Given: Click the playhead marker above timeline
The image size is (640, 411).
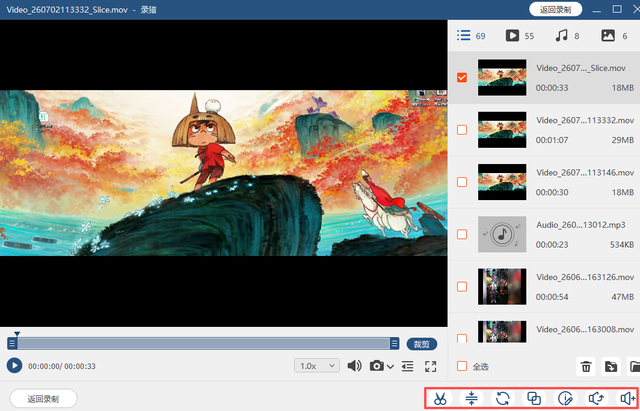Looking at the screenshot, I should click(17, 334).
